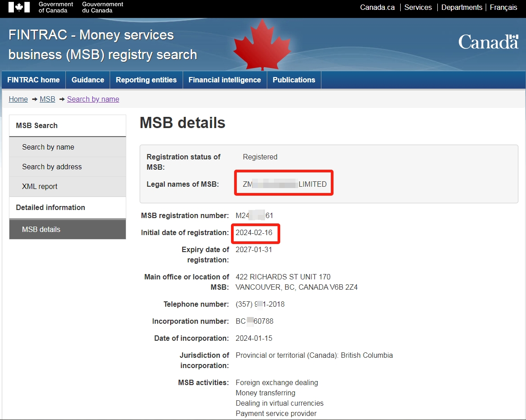Click the FINTRAC MSB registry search title

pyautogui.click(x=103, y=45)
